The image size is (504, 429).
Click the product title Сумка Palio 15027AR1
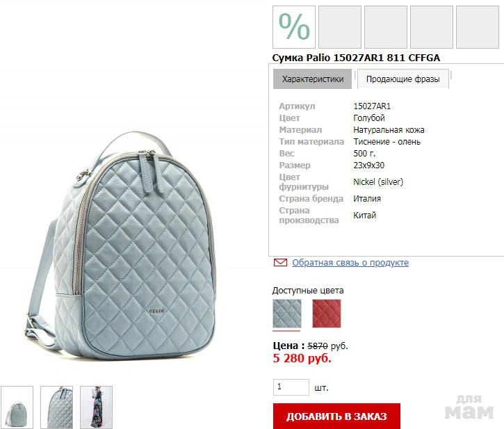pos(356,58)
